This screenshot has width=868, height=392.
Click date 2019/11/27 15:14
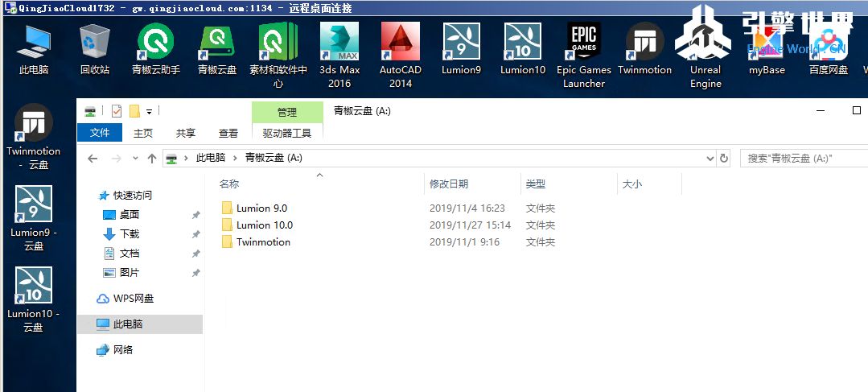tap(470, 225)
